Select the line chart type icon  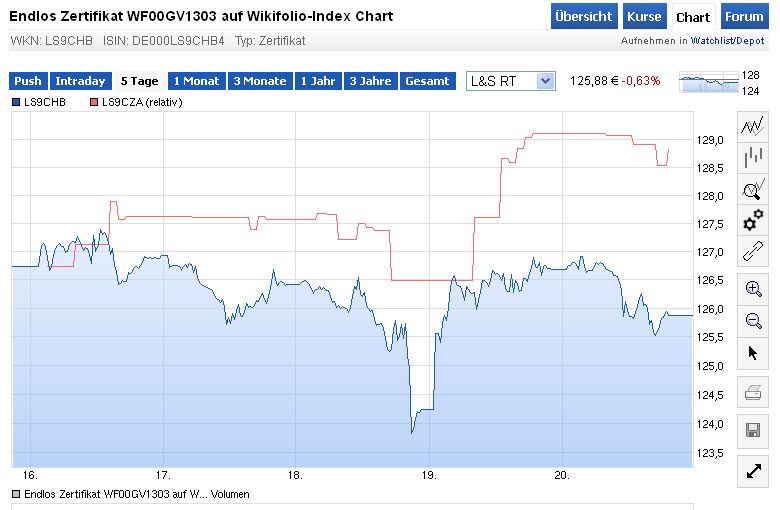(753, 127)
